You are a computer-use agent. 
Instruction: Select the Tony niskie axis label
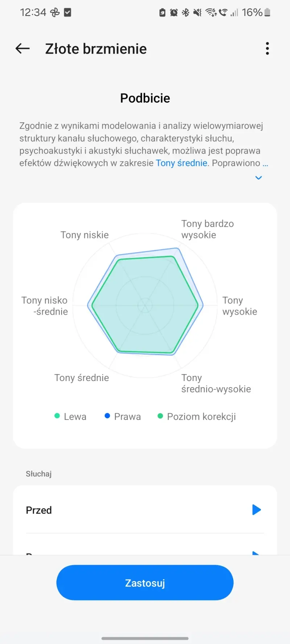click(84, 235)
